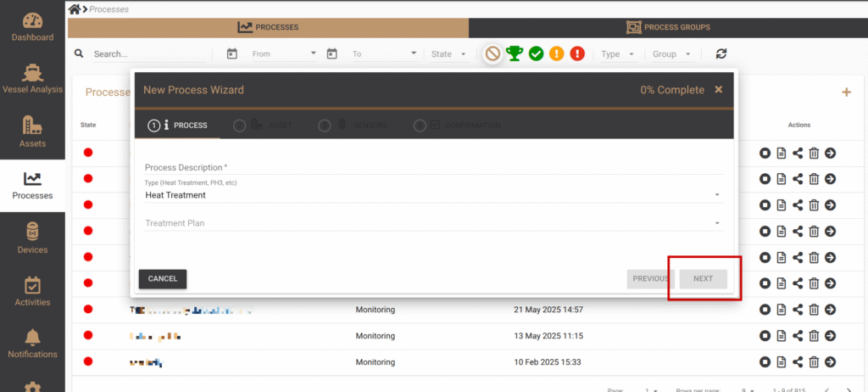The image size is (868, 392).
Task: Switch to the Process Groups tab
Action: pyautogui.click(x=668, y=27)
